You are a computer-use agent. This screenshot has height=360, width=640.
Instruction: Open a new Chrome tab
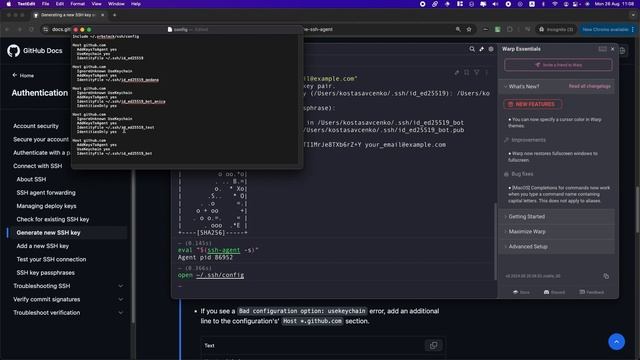[114, 15]
